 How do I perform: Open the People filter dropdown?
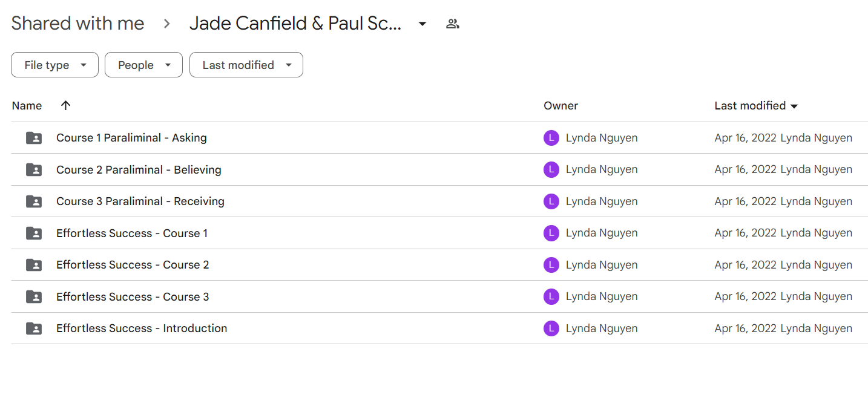pyautogui.click(x=143, y=65)
